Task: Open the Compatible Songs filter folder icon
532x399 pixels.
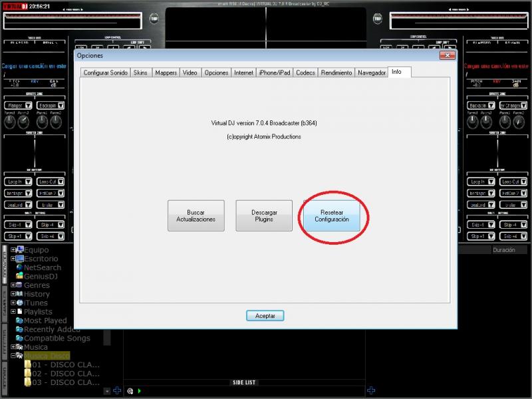Action: pos(19,338)
